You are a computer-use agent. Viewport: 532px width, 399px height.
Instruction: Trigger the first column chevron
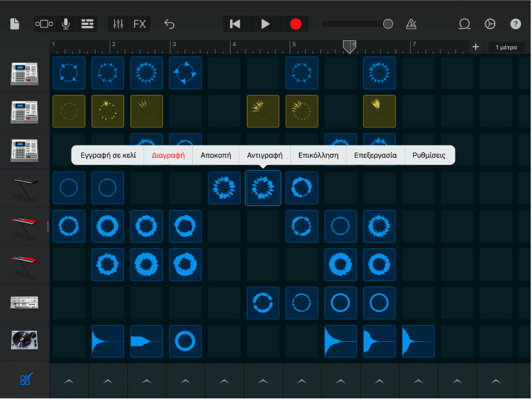coord(69,381)
